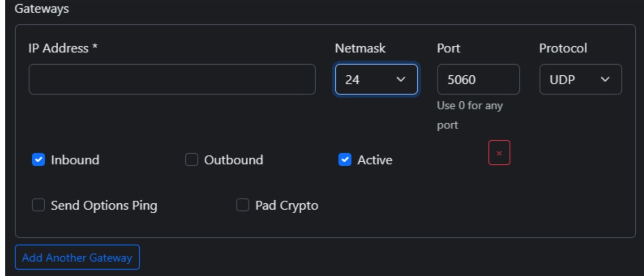
Task: Click the Port field showing 5060
Action: 479,80
